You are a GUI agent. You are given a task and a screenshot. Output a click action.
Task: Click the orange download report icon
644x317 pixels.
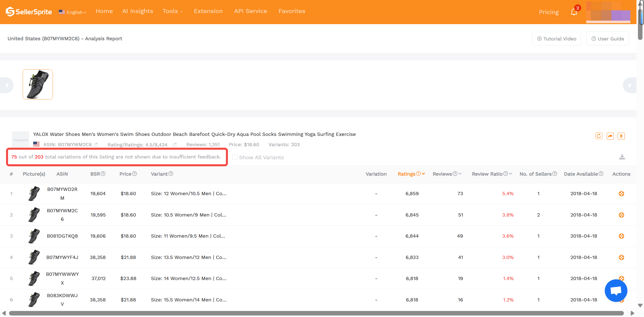click(x=621, y=136)
